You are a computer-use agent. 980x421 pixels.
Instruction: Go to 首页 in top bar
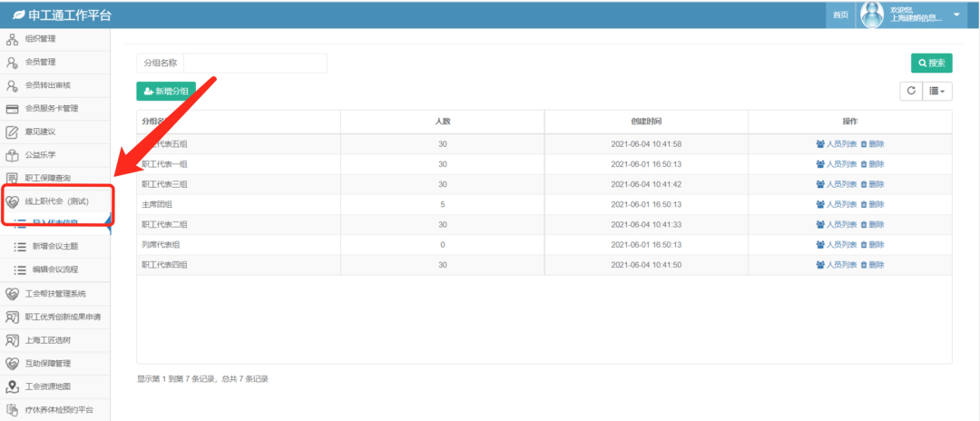841,15
